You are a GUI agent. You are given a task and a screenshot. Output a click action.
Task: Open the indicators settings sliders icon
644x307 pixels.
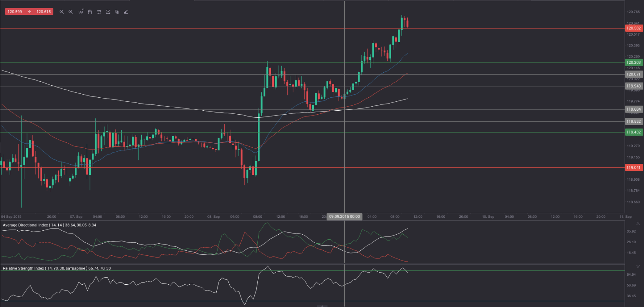point(99,12)
